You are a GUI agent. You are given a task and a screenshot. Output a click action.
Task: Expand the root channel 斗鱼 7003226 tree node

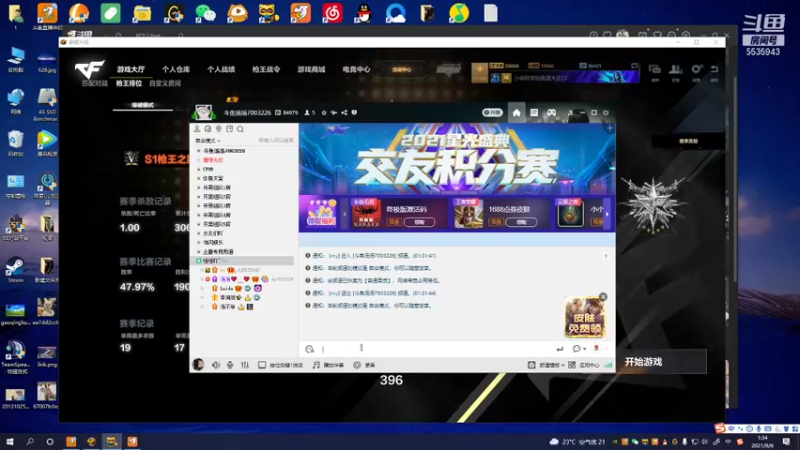pos(198,151)
